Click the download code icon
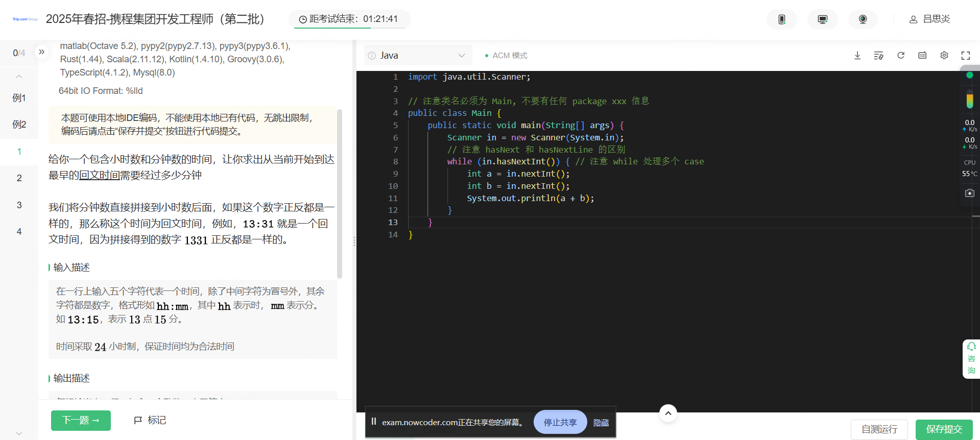The width and height of the screenshot is (980, 440). [x=857, y=55]
